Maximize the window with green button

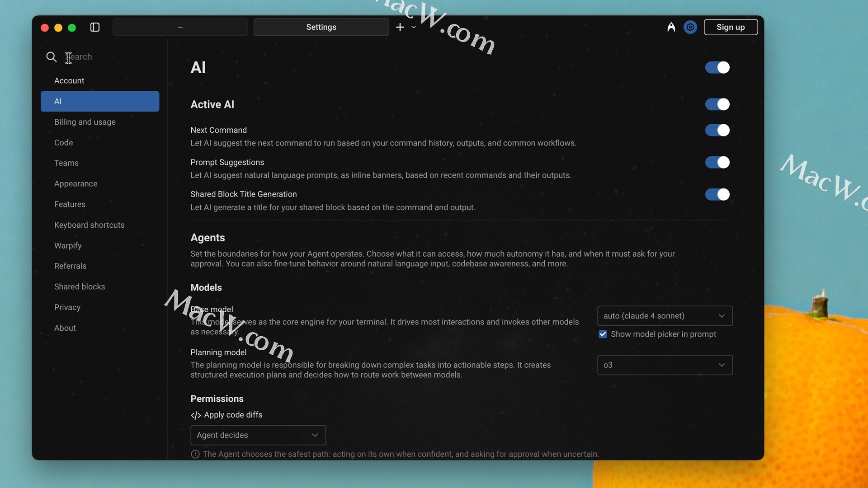pyautogui.click(x=72, y=28)
